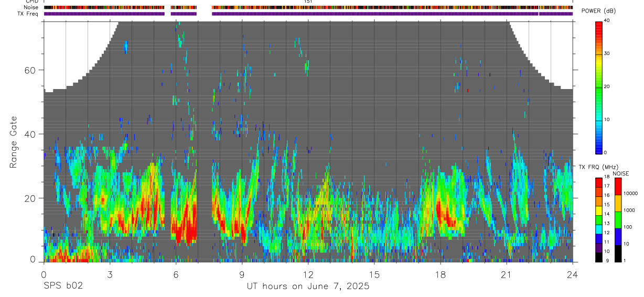Click the 20 dB label on the power scale
The height and width of the screenshot is (297, 644).
[x=607, y=86]
